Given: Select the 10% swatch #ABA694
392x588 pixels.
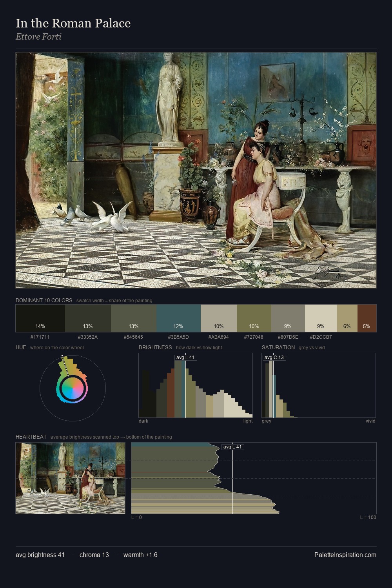Looking at the screenshot, I should click(219, 318).
